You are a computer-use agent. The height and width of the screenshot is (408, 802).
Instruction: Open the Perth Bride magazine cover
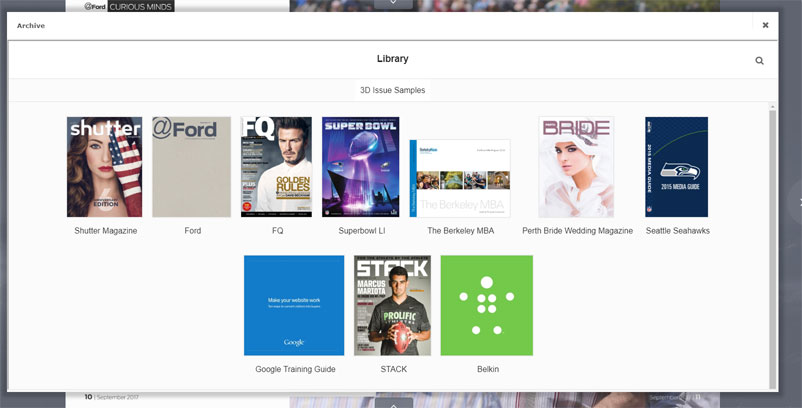tap(576, 167)
